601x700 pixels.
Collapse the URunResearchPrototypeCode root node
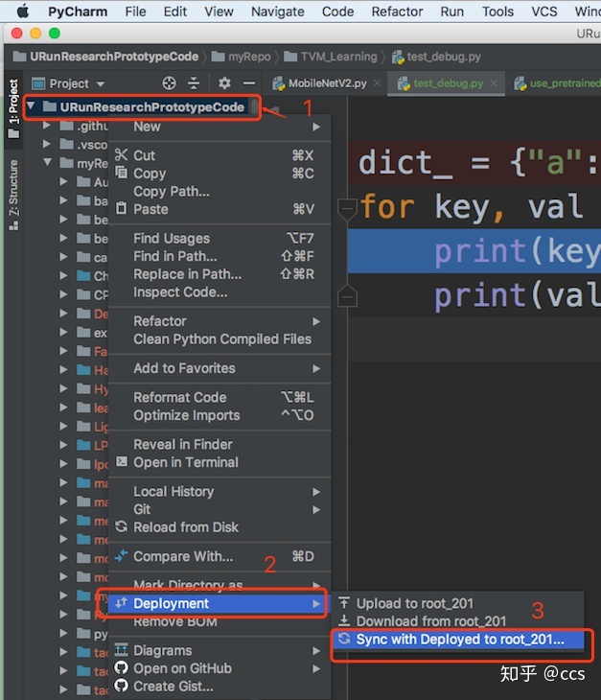pos(31,105)
